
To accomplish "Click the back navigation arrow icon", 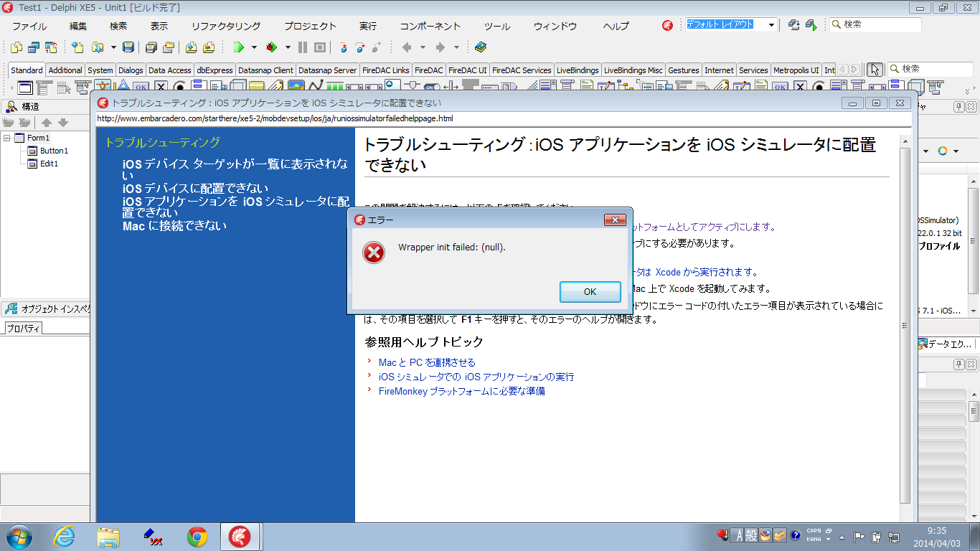I will pyautogui.click(x=407, y=47).
